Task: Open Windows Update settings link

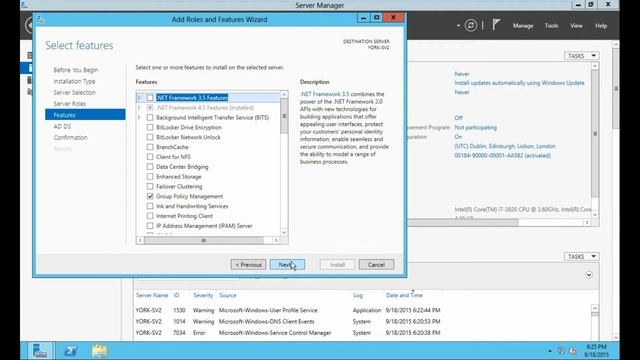Action: 519,83
